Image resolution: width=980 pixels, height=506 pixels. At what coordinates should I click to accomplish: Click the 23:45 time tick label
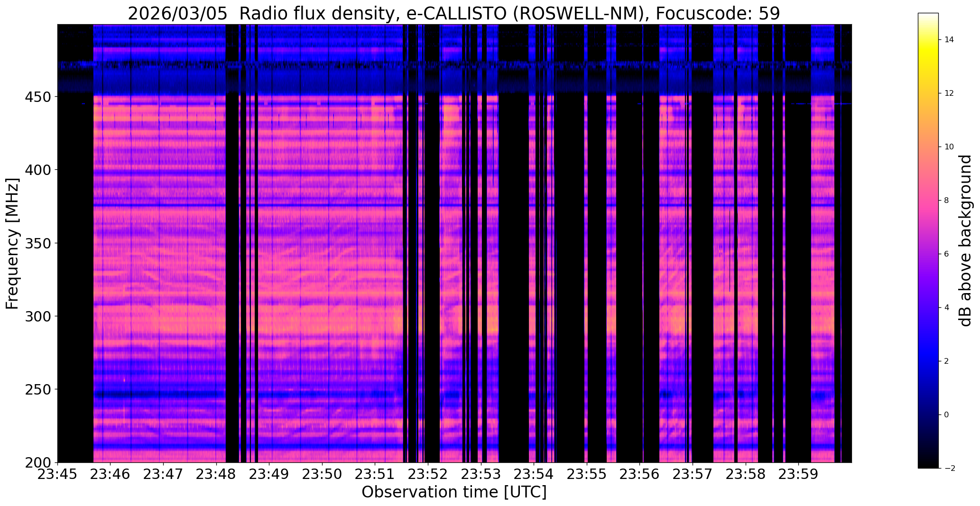click(x=58, y=475)
